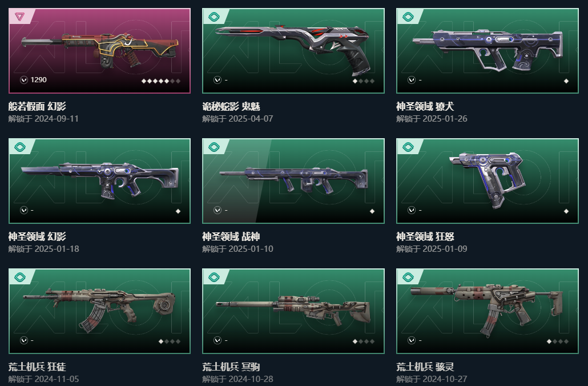Select the 神圣领域 战神 weapon image

[x=293, y=180]
